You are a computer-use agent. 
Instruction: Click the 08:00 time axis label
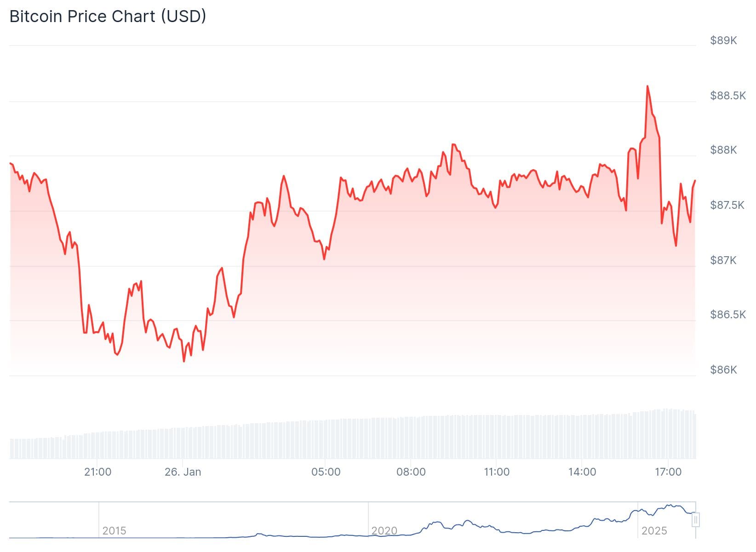[411, 472]
